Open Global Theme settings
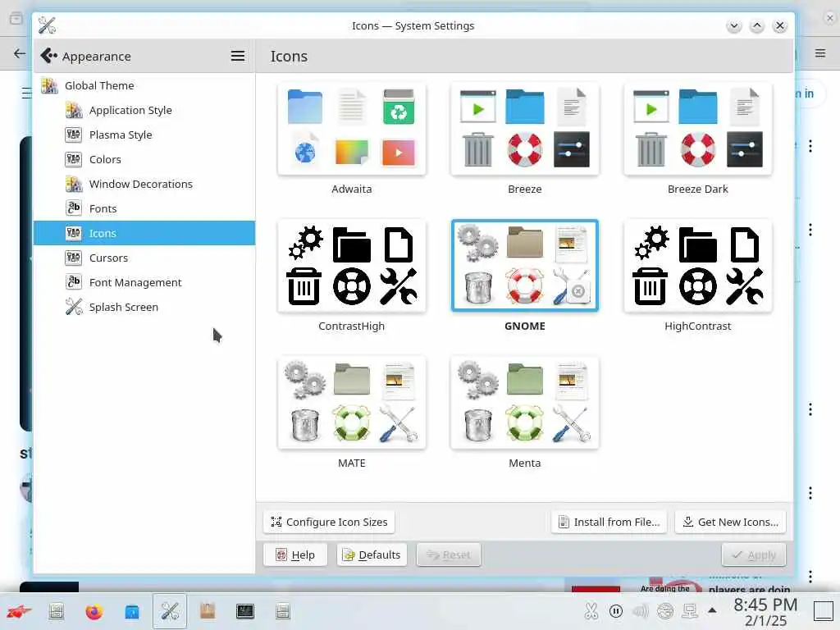840x630 pixels. [144, 85]
